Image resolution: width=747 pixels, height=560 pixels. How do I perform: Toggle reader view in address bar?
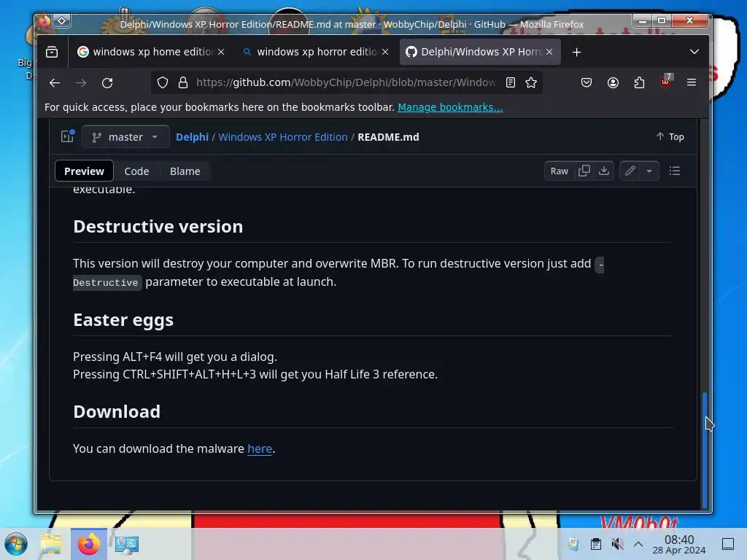(x=510, y=83)
